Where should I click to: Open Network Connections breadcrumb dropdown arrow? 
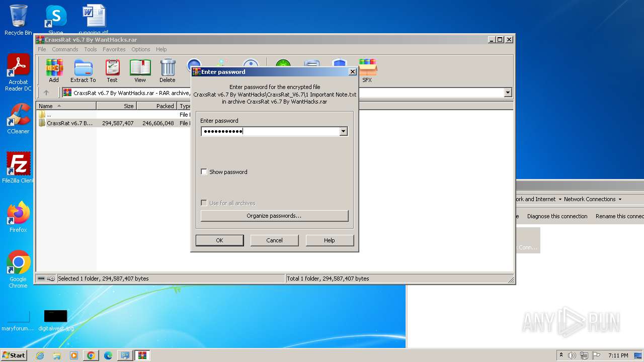(620, 199)
